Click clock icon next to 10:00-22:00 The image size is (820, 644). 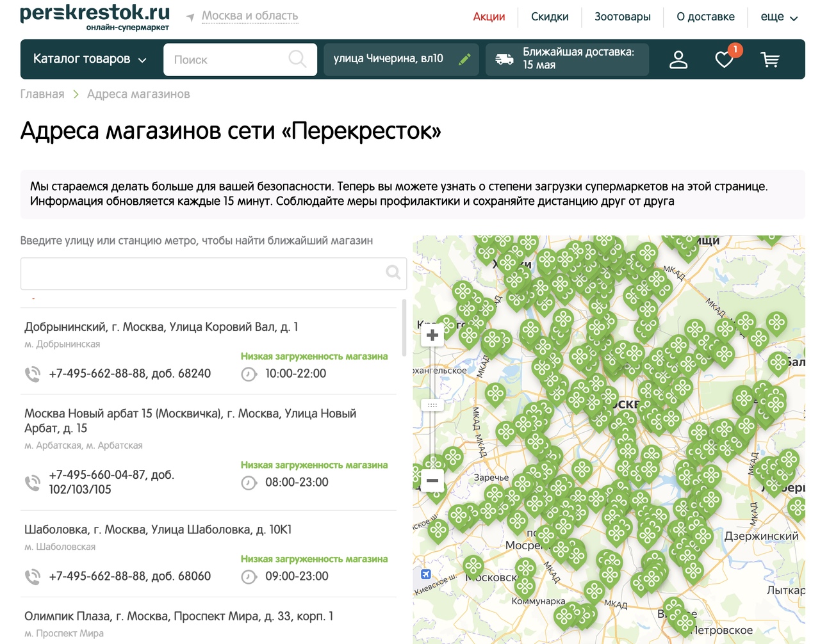pyautogui.click(x=249, y=374)
